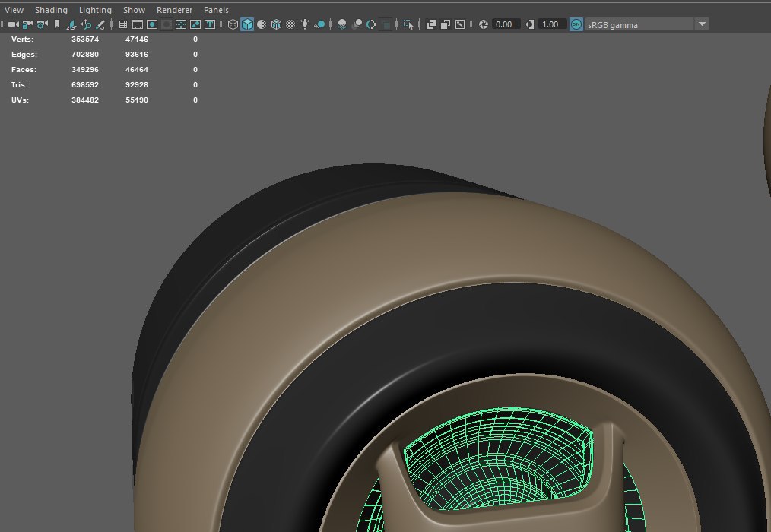Enable Use Default Material icon

pyautogui.click(x=262, y=24)
